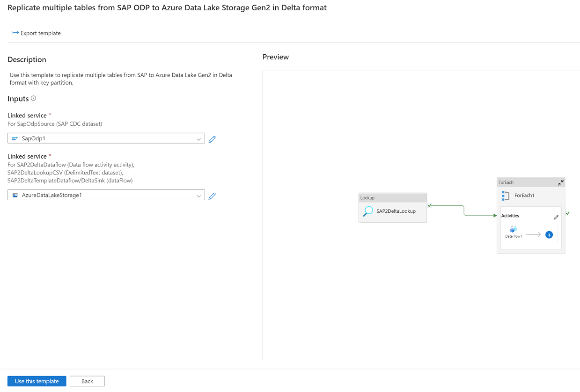Click the Lookup panel header

tap(392, 197)
